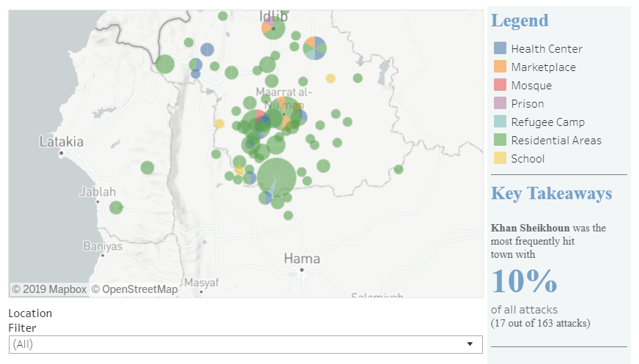Viewport: 639px width, 364px height.
Task: Click the Jablah city label
Action: pyautogui.click(x=97, y=192)
